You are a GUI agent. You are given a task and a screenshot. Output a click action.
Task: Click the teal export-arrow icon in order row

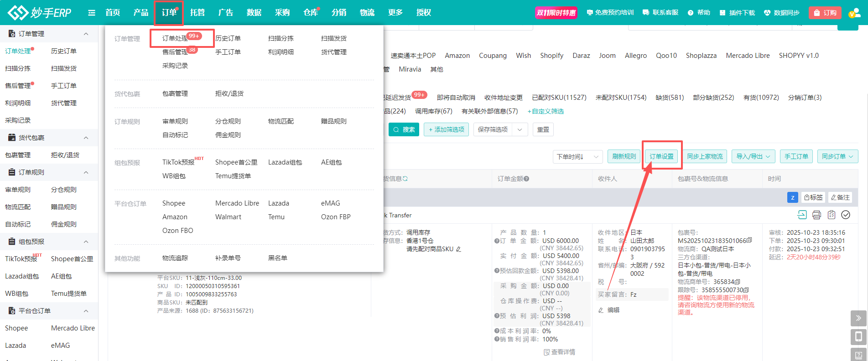tap(802, 215)
